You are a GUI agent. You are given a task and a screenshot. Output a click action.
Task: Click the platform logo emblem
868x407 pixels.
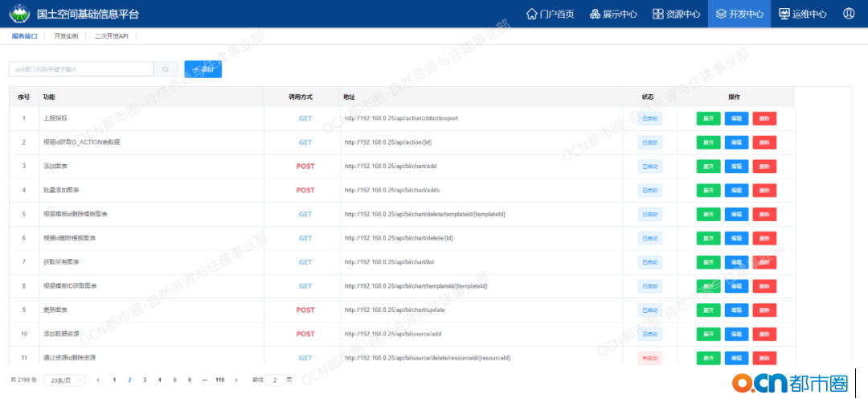tap(20, 14)
